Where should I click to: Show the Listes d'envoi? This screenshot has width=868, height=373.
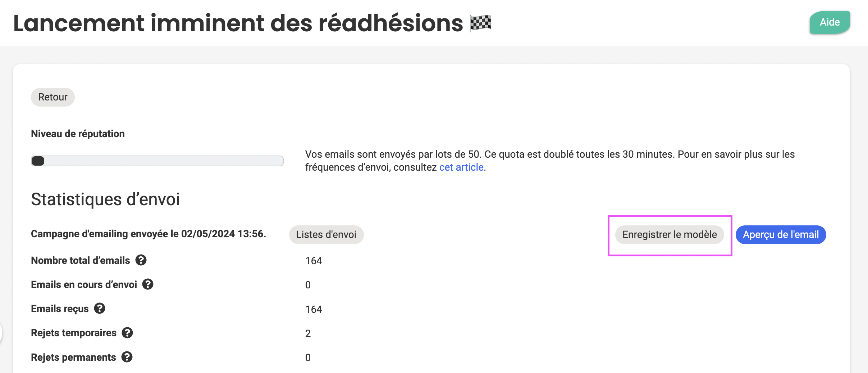pos(326,235)
